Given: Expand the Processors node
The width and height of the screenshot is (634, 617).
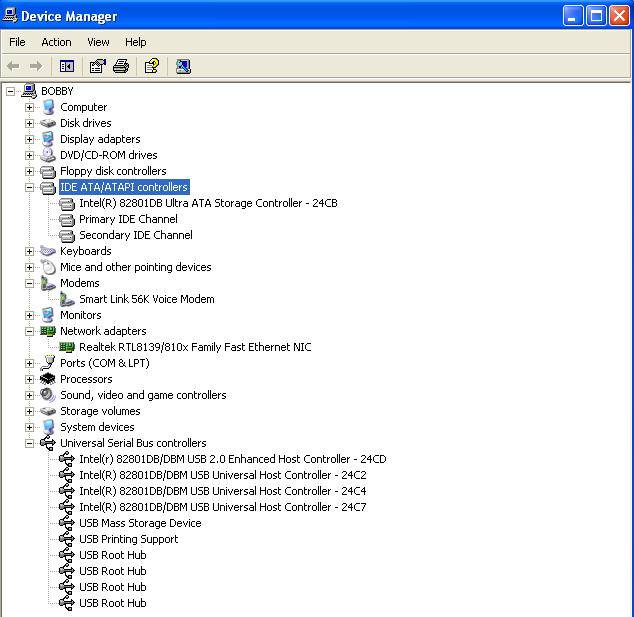Looking at the screenshot, I should point(30,379).
